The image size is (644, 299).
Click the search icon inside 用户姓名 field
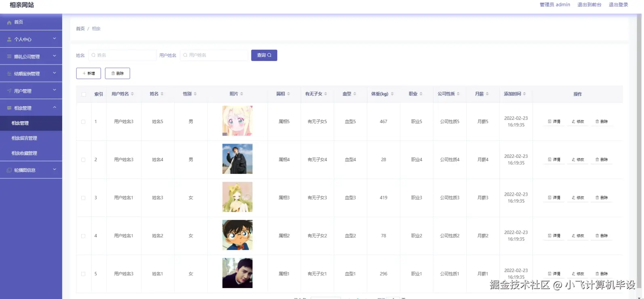click(x=185, y=55)
